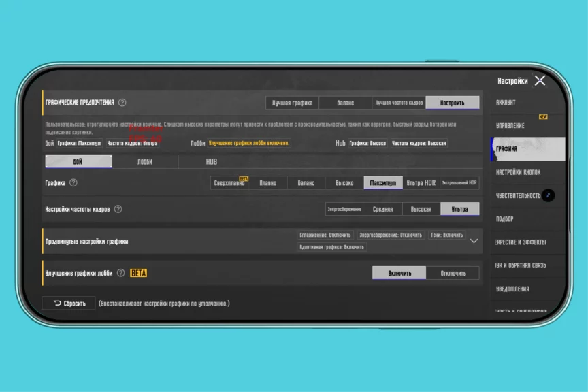The height and width of the screenshot is (392, 588).
Task: Open Аккаунт settings section
Action: 527,102
